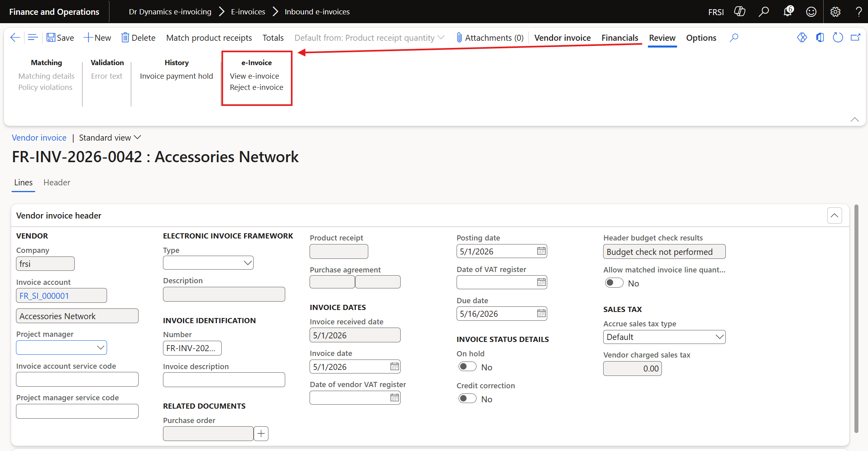This screenshot has width=868, height=451.
Task: Focus the Invoice account service code field
Action: coord(77,379)
